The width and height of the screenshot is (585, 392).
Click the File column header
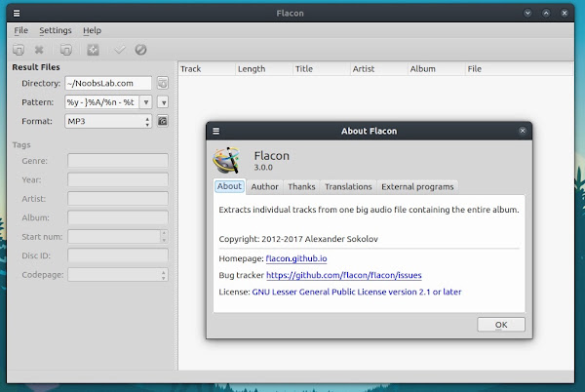520,69
